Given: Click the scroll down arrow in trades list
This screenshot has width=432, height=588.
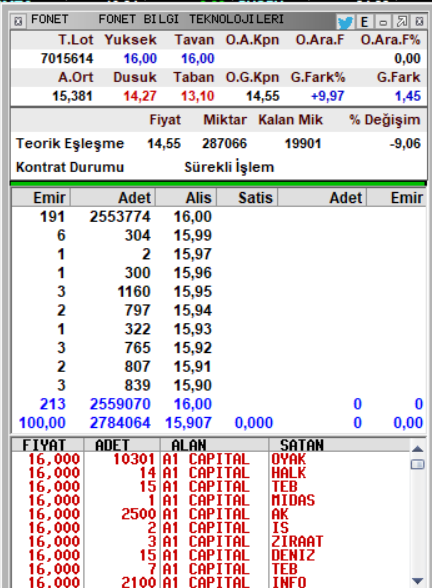Looking at the screenshot, I should (418, 581).
